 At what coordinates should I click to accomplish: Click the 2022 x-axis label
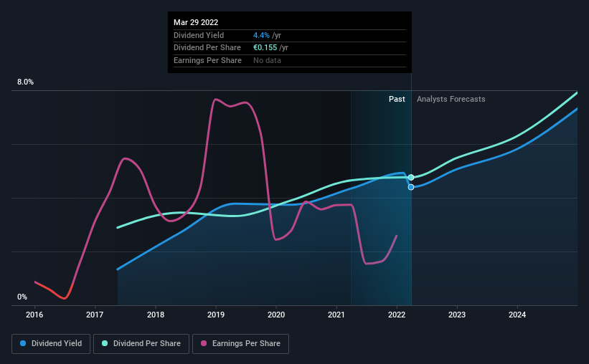(x=397, y=315)
